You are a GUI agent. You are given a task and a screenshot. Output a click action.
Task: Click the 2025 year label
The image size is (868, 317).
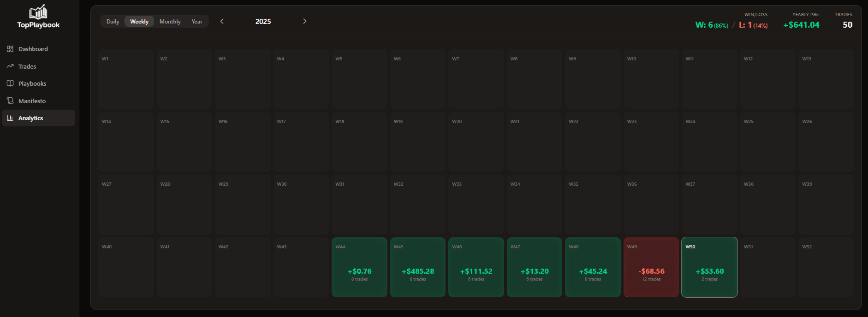tap(263, 22)
